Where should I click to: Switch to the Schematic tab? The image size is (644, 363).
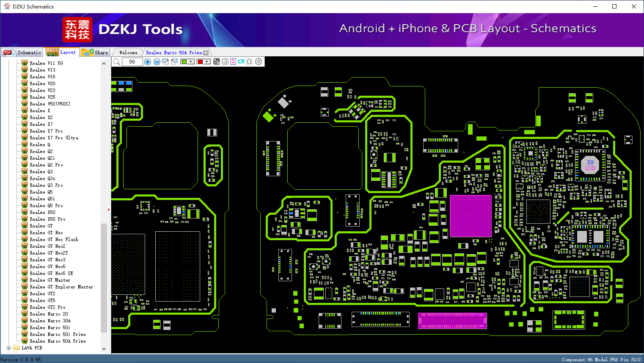[x=22, y=53]
